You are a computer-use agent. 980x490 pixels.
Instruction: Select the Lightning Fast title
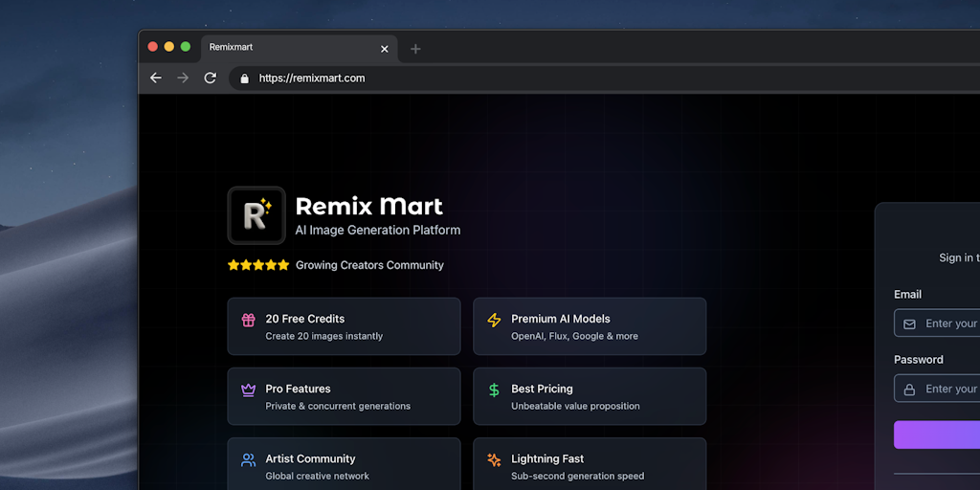pos(547,458)
